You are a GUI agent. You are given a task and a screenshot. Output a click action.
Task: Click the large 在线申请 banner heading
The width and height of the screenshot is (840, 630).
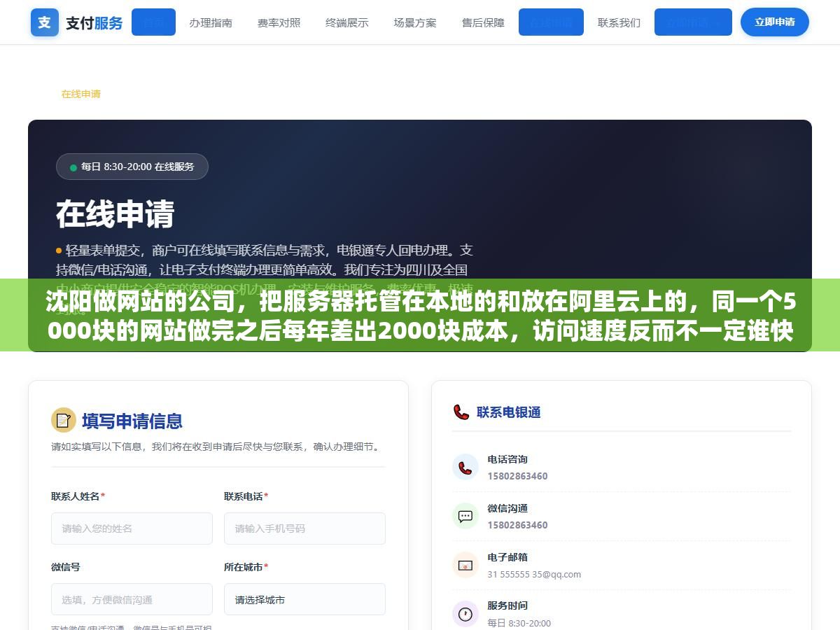tap(115, 214)
